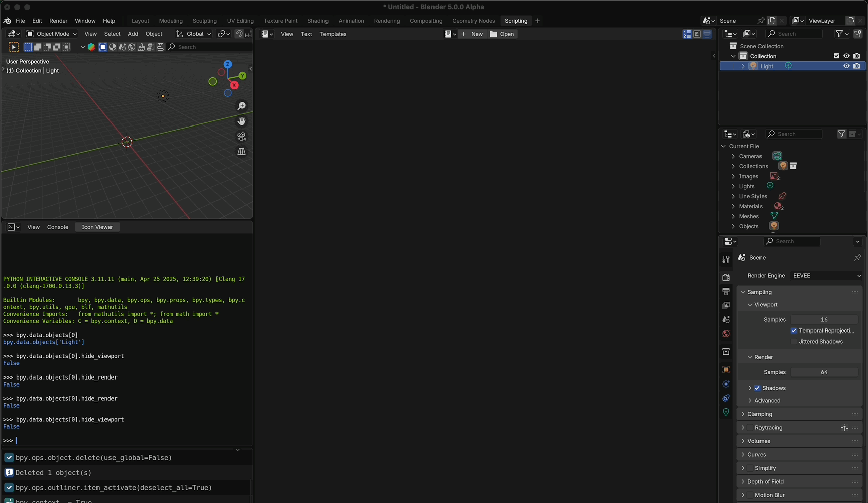Open the Render properties tab
The width and height of the screenshot is (868, 503).
pyautogui.click(x=726, y=277)
